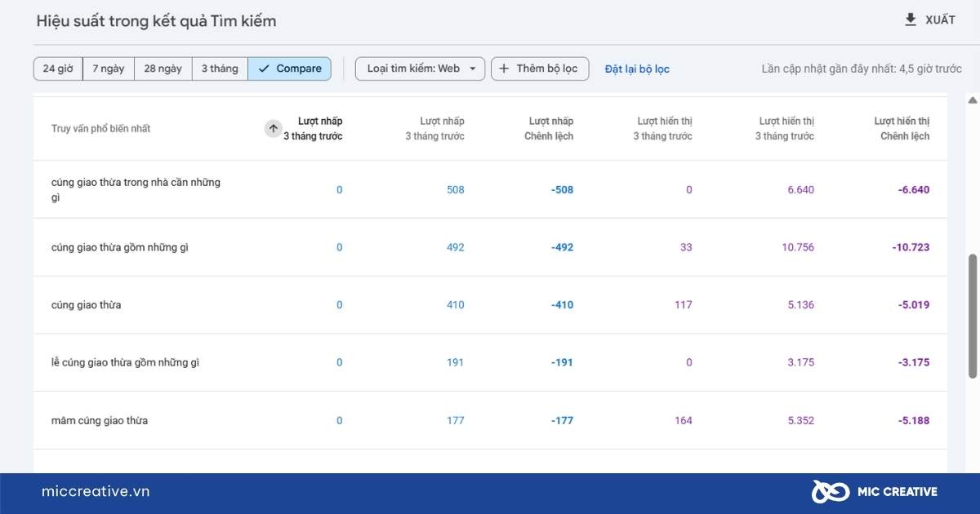Click the Lần cập nhật gần đây nhất text

(x=862, y=69)
